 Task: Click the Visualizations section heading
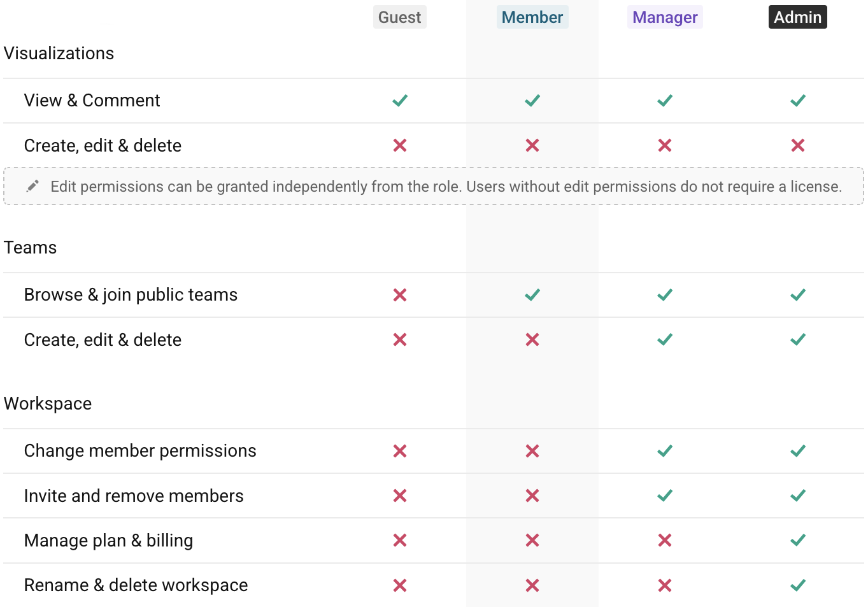click(59, 54)
